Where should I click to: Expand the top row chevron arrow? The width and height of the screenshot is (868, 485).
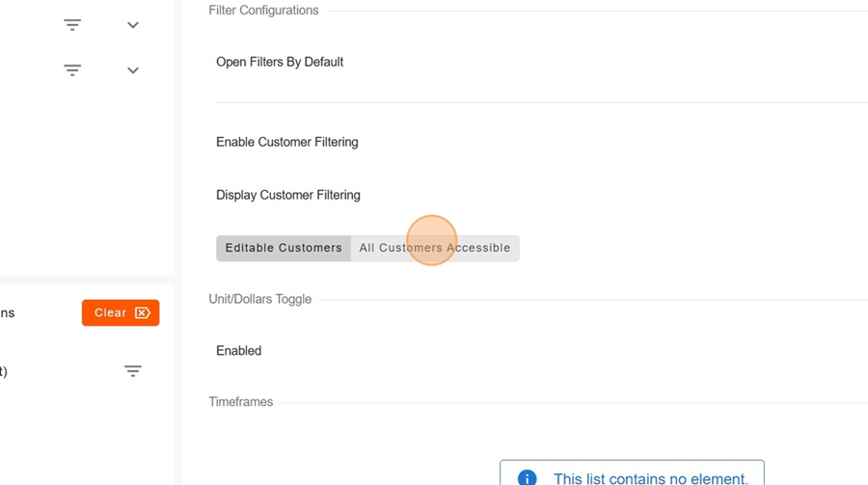point(133,25)
